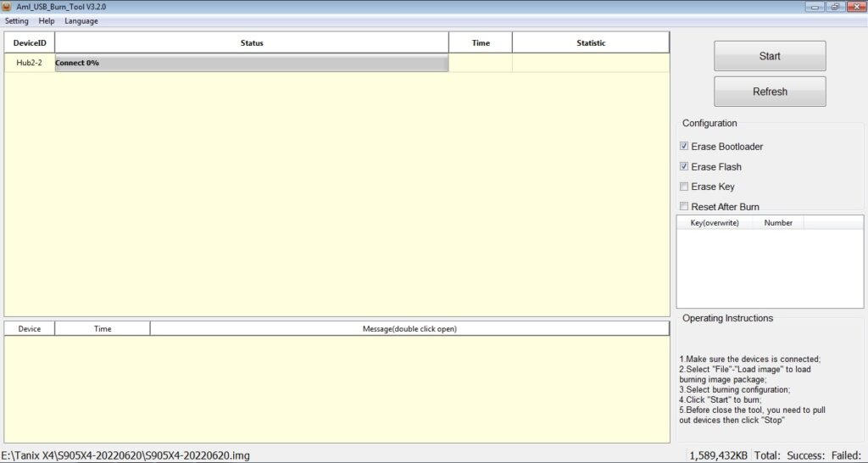Click the image file path in status bar
Image resolution: width=868 pixels, height=463 pixels.
pyautogui.click(x=125, y=456)
